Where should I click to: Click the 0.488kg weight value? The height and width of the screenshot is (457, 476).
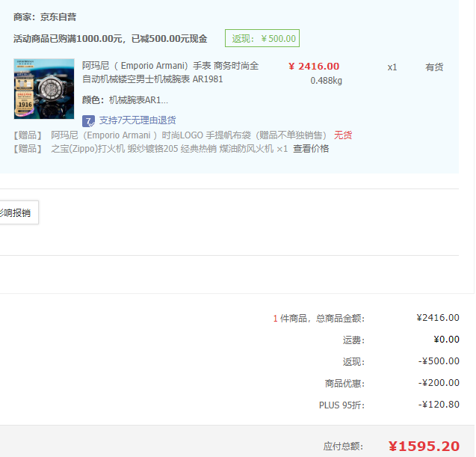point(326,81)
